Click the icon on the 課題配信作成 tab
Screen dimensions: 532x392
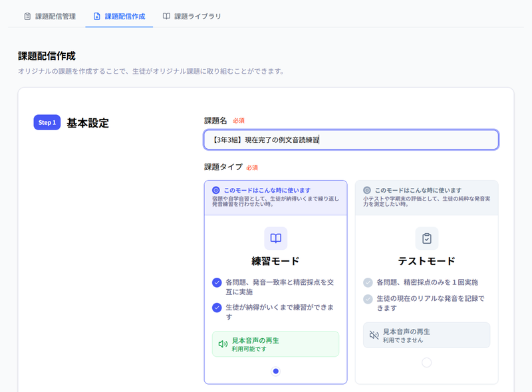coord(95,15)
